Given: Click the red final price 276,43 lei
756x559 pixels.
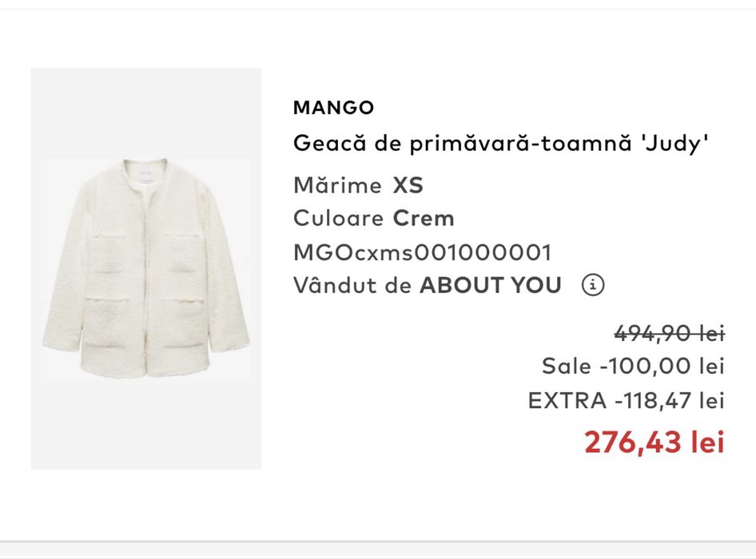Looking at the screenshot, I should coord(654,442).
